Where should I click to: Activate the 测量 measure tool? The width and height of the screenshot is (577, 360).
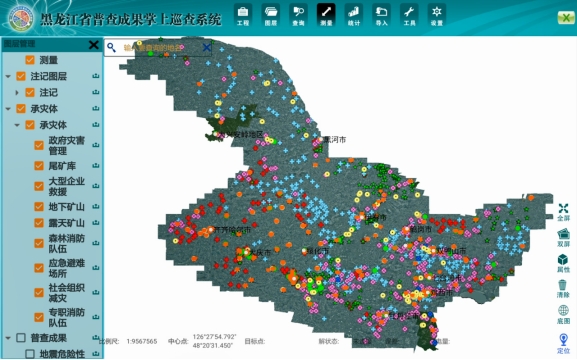click(x=326, y=15)
